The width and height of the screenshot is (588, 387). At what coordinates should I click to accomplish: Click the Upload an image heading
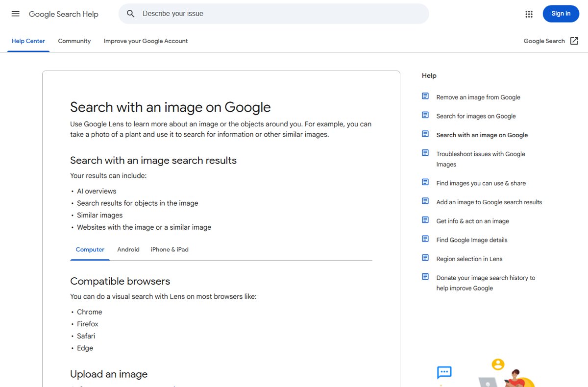point(109,374)
